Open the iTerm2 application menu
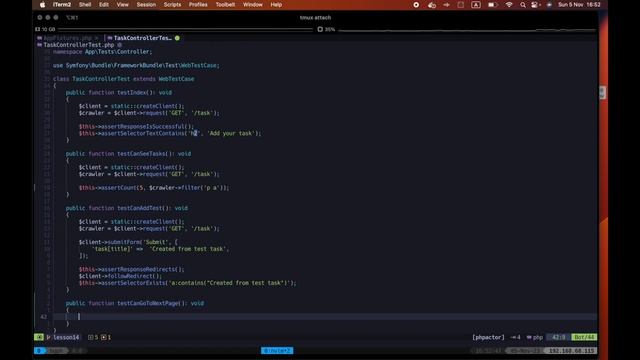 (62, 5)
